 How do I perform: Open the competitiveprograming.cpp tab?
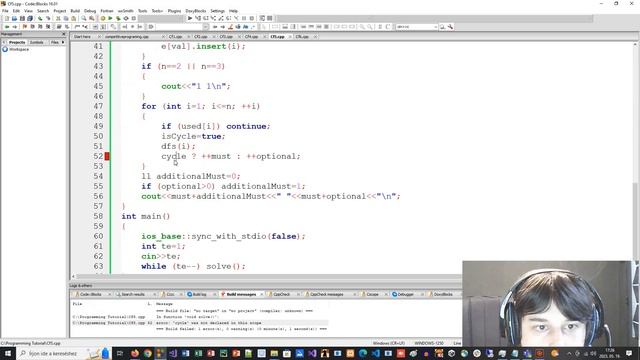[x=127, y=37]
